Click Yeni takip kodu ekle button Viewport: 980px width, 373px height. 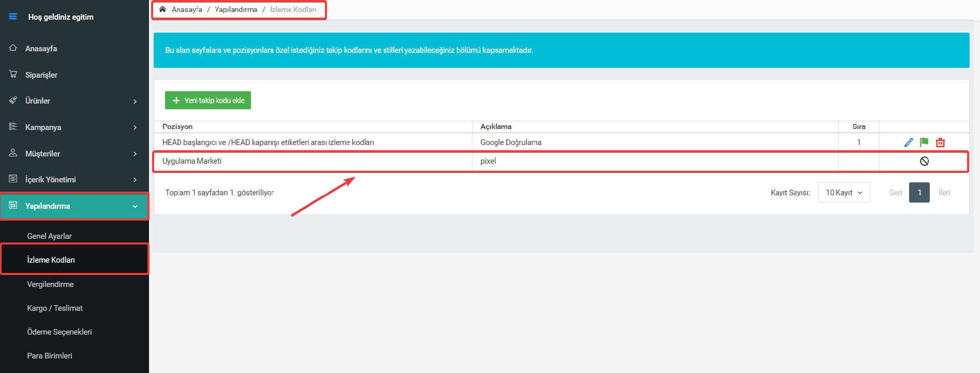[x=208, y=101]
